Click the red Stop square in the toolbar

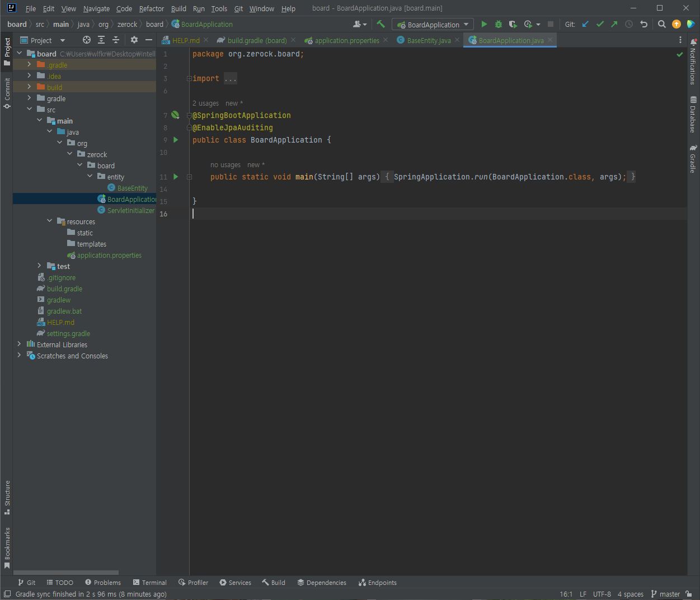click(551, 24)
